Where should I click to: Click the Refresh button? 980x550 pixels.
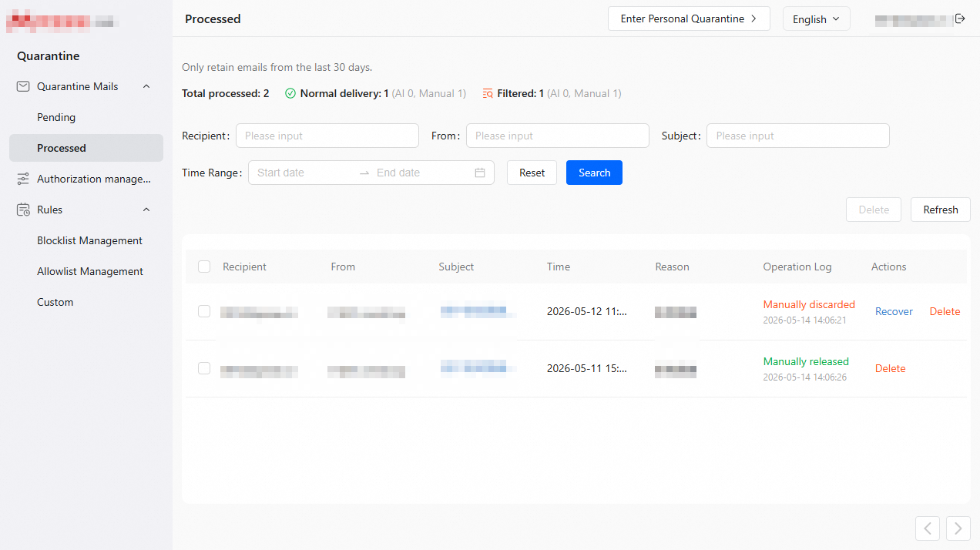(x=941, y=210)
